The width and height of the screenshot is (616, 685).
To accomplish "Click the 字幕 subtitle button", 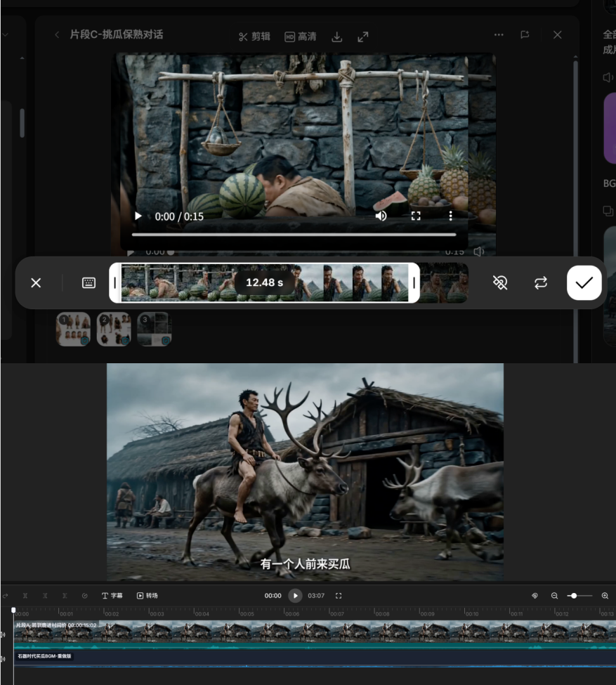I will tap(112, 596).
